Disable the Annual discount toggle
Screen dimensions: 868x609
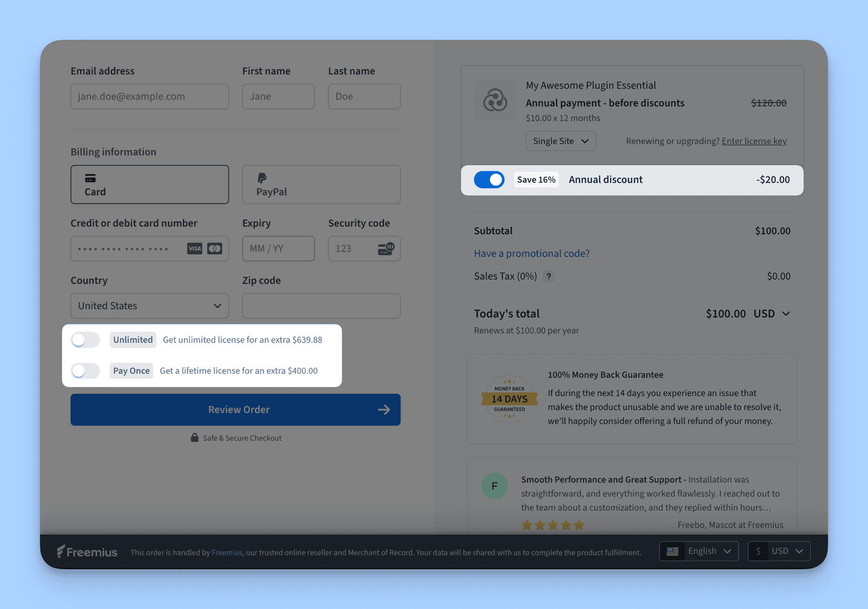coord(489,180)
